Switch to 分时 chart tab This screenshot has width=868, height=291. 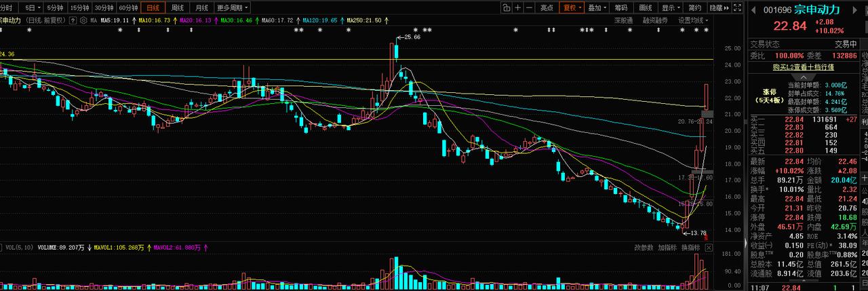click(x=7, y=8)
